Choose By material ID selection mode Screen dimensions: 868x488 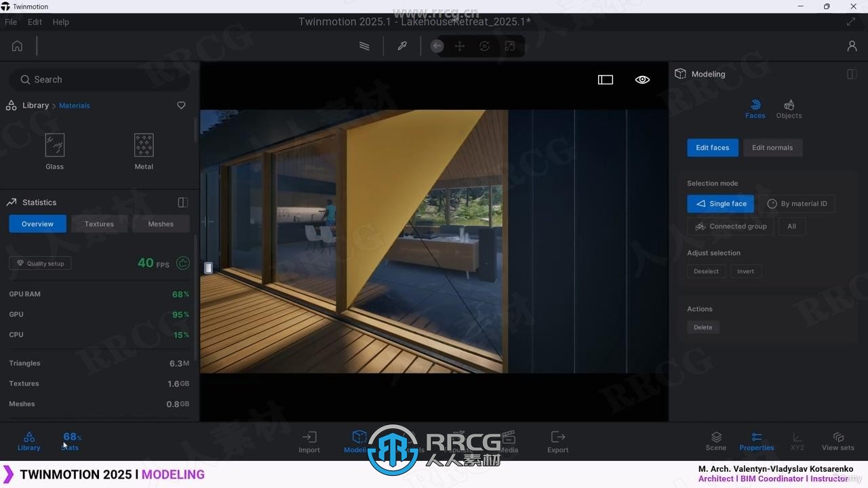coord(797,203)
